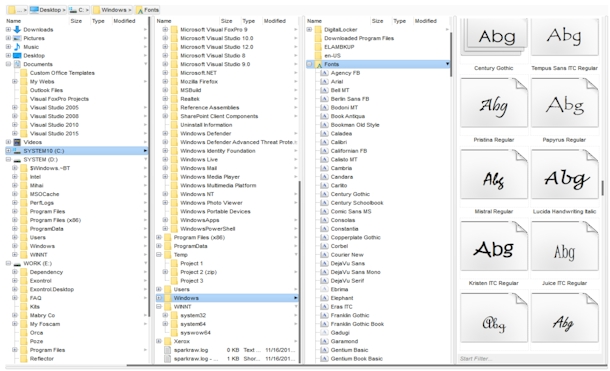Click the SYSTEM (D:) drive icon

[x=17, y=159]
